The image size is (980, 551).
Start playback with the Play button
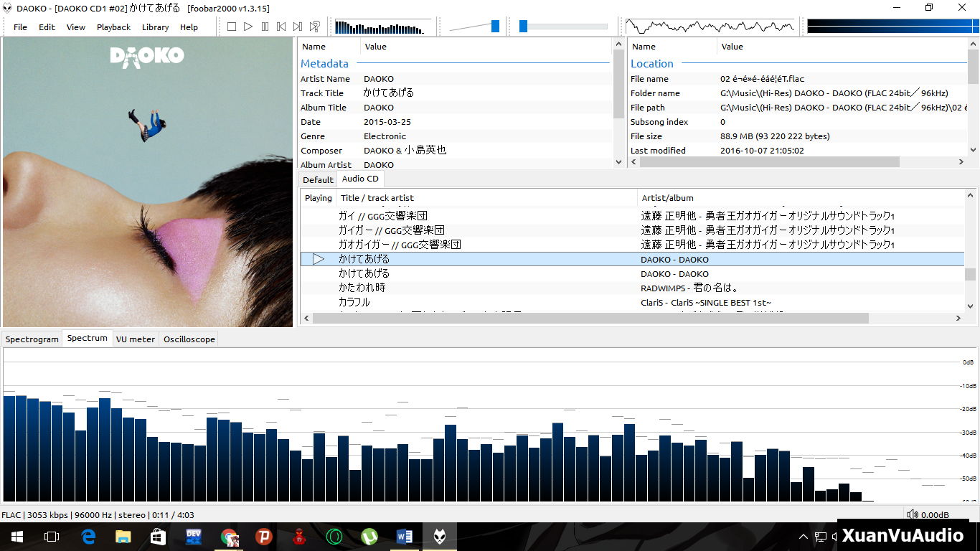248,27
